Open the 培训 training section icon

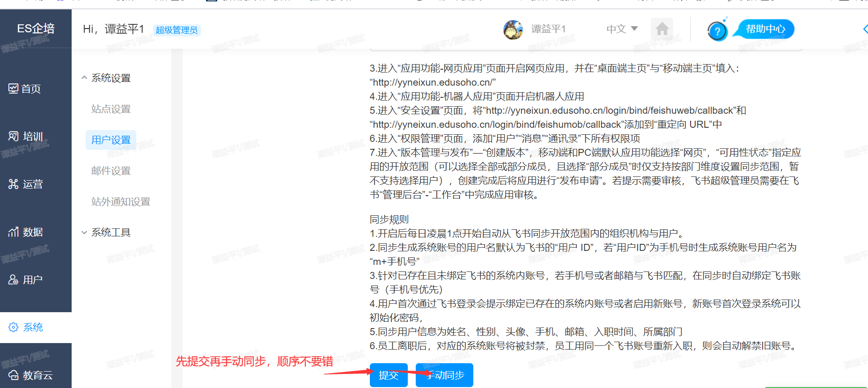[14, 136]
